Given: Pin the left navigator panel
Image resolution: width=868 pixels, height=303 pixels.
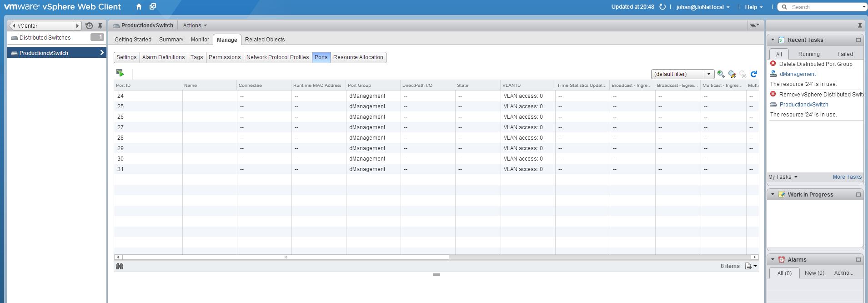Looking at the screenshot, I should [100, 26].
